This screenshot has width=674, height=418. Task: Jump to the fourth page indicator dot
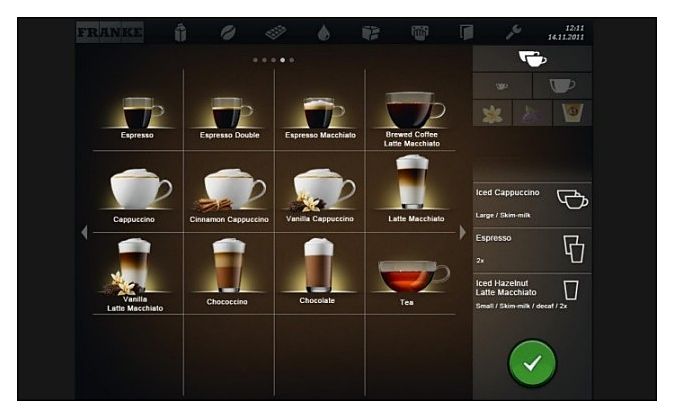tap(282, 60)
